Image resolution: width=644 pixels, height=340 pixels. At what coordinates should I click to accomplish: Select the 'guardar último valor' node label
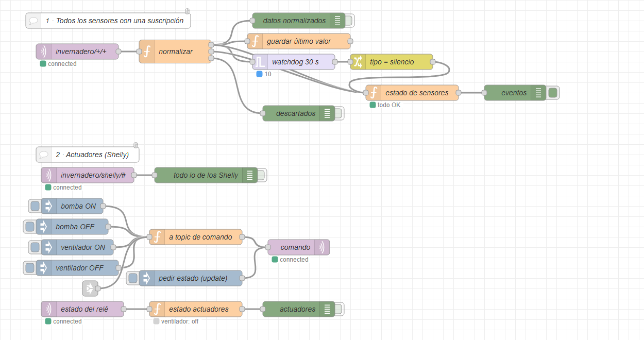(299, 41)
